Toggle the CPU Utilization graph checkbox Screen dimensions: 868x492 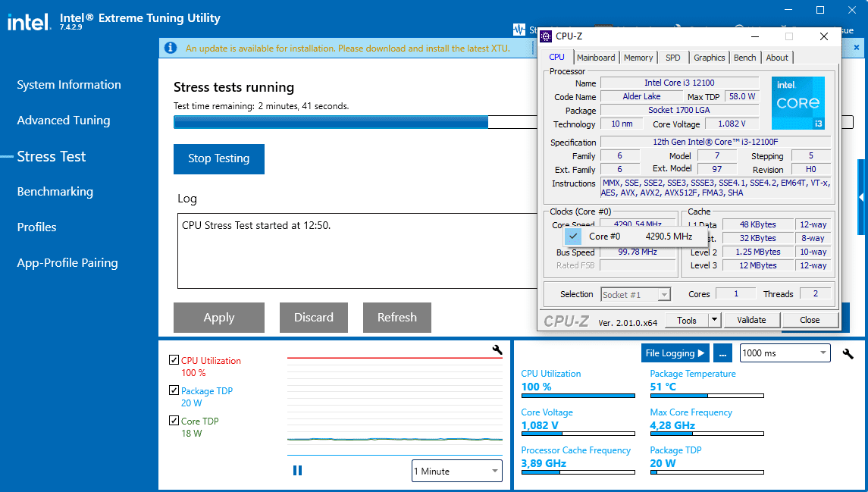tap(174, 360)
